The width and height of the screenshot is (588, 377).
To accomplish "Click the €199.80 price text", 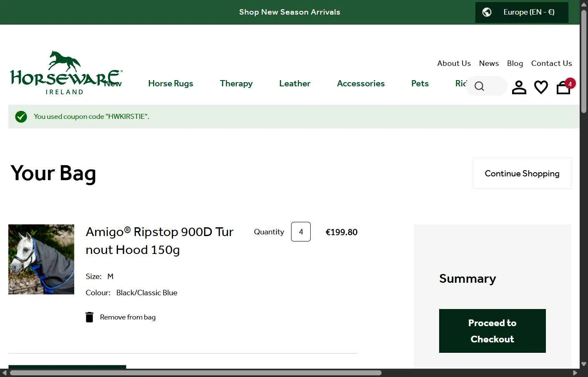I will pyautogui.click(x=342, y=232).
